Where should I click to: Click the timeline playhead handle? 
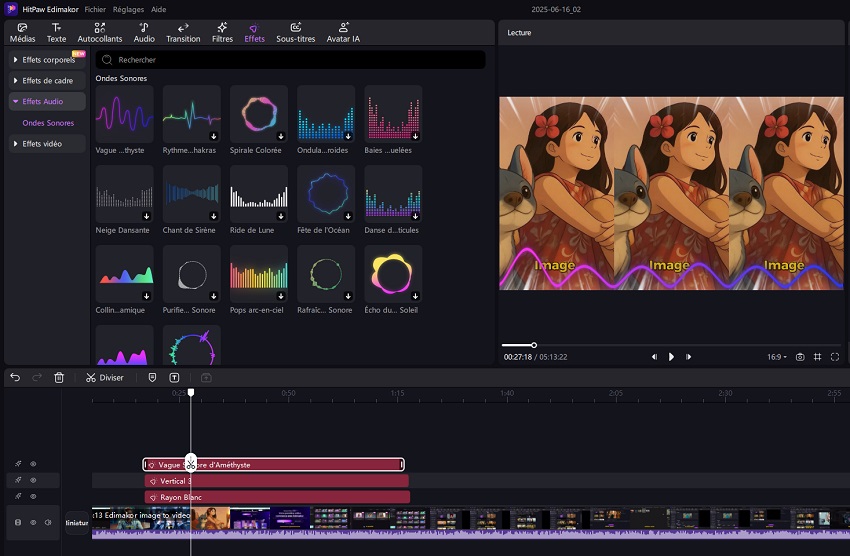point(191,392)
